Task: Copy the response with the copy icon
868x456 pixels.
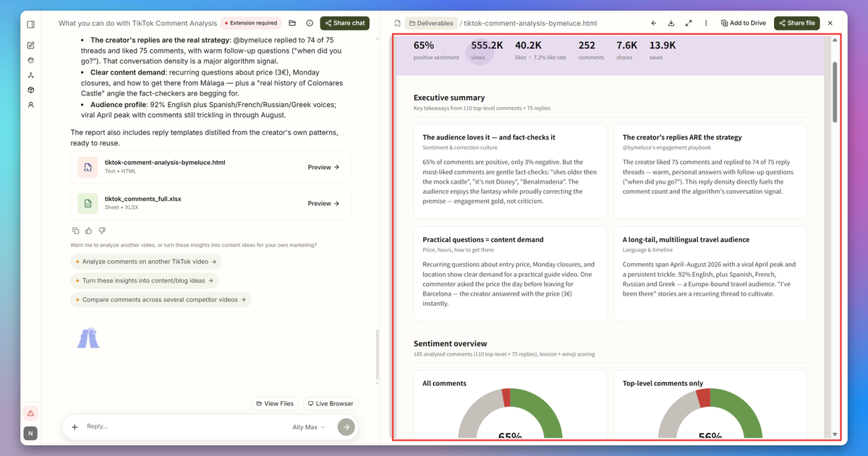Action: click(x=75, y=231)
